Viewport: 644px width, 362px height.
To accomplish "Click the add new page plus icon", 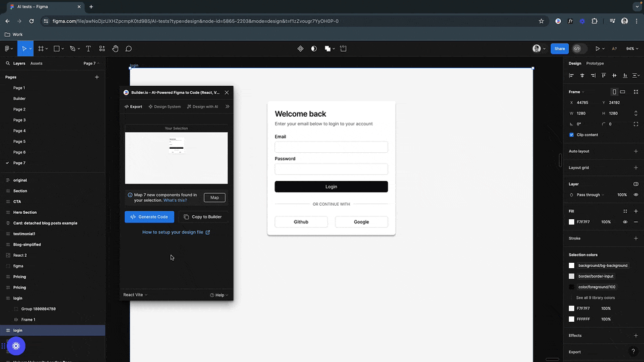I will [97, 77].
